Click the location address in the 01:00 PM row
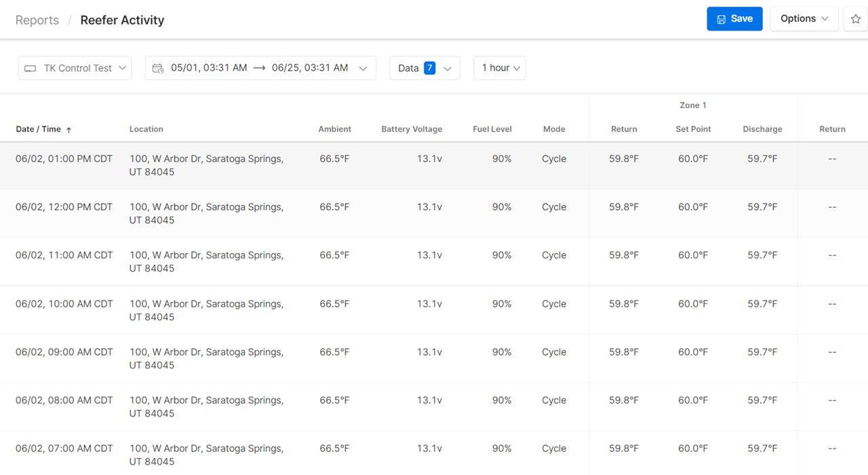This screenshot has height=475, width=868. click(x=206, y=166)
